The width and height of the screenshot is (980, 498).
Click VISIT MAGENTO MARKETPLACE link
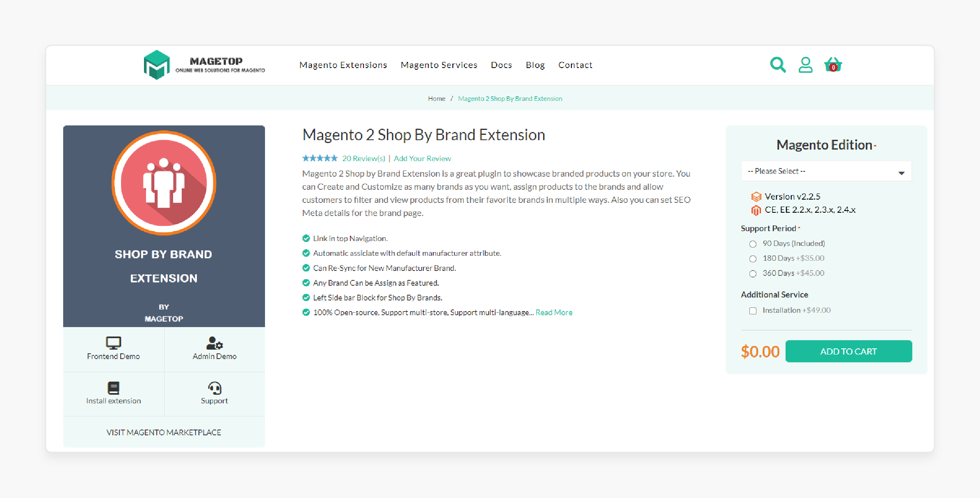(164, 432)
